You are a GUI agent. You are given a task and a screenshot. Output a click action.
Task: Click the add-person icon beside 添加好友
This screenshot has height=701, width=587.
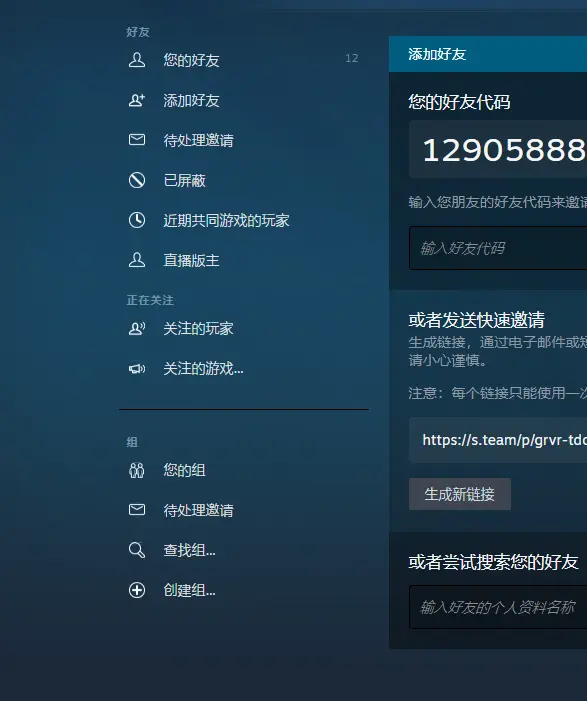(137, 100)
